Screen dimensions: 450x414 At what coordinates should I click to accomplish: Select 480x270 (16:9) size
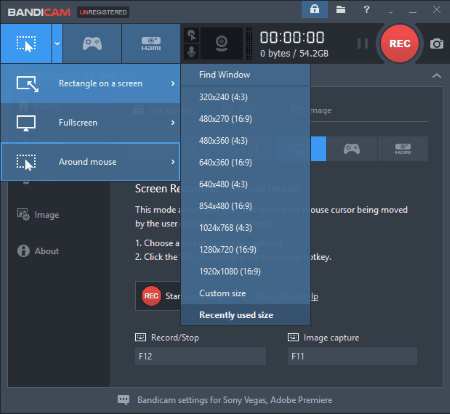[245, 119]
